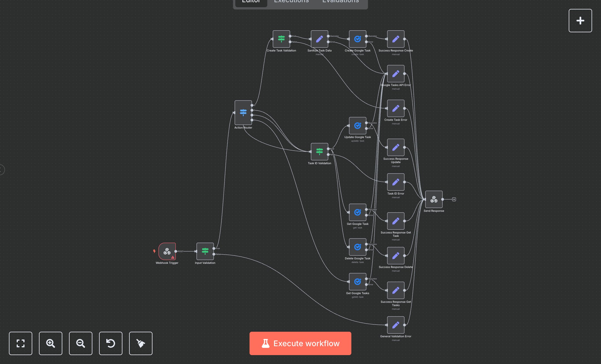Image resolution: width=601 pixels, height=364 pixels.
Task: Click the Task ID Validation node
Action: tap(319, 151)
